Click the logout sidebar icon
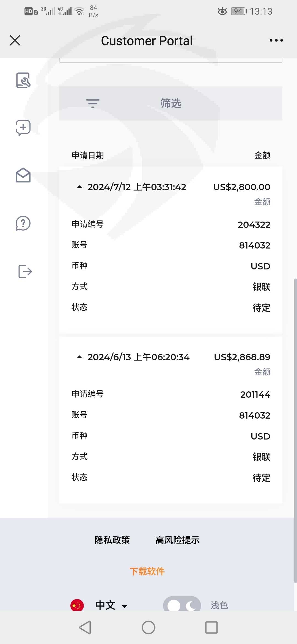The image size is (297, 644). click(x=25, y=271)
